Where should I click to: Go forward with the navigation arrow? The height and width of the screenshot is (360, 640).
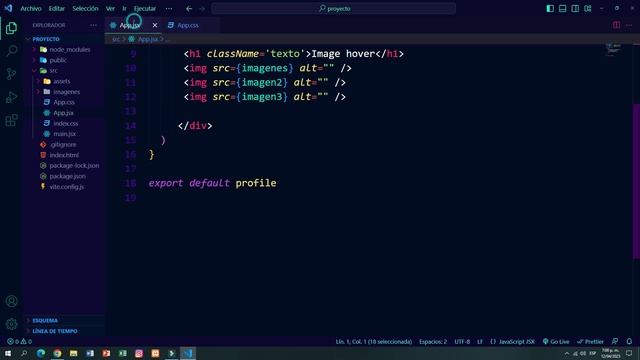[x=202, y=9]
